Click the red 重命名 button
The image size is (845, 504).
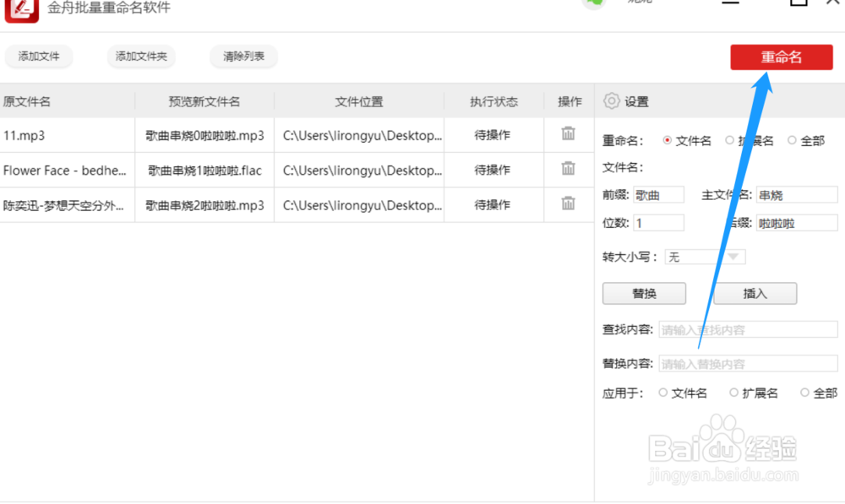pos(781,57)
